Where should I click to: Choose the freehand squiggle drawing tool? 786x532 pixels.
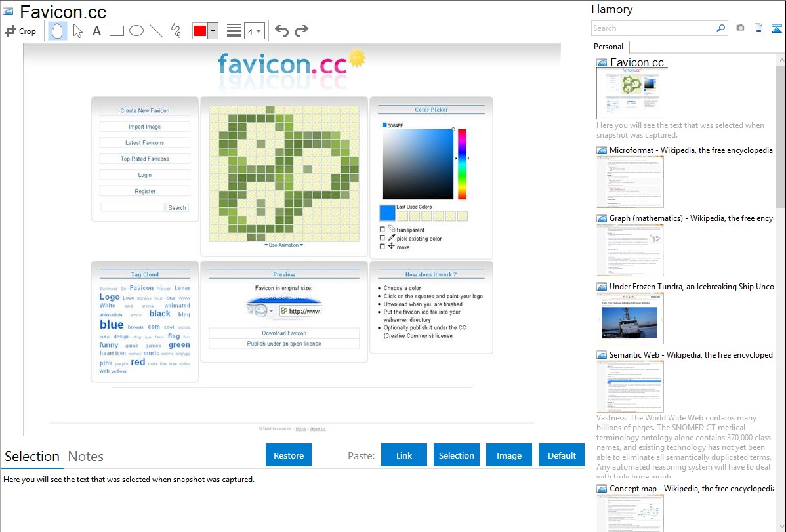tap(176, 31)
